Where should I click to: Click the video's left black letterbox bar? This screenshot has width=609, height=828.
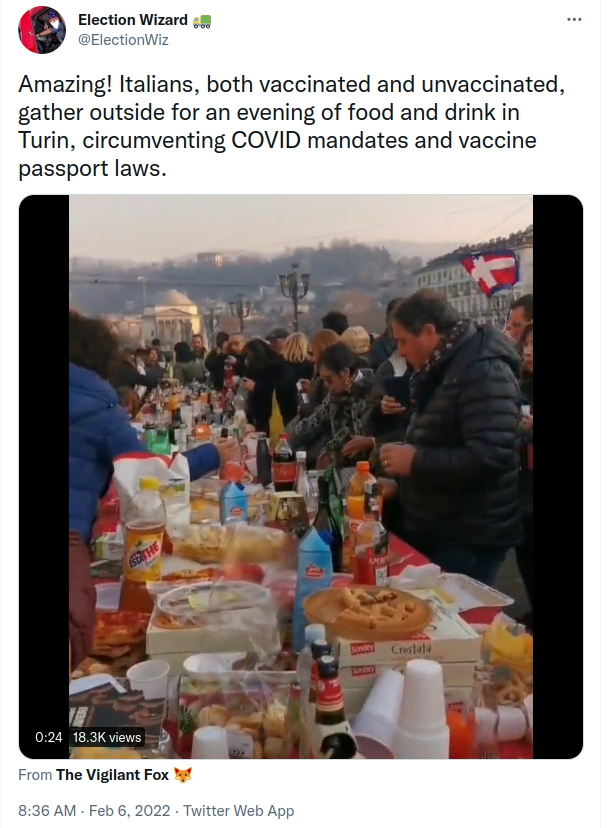[44, 477]
